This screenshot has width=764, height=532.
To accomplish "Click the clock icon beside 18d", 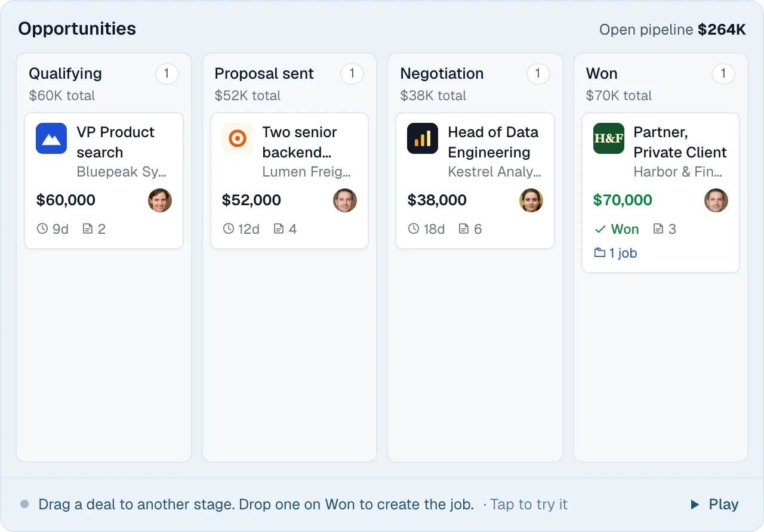I will [x=414, y=229].
